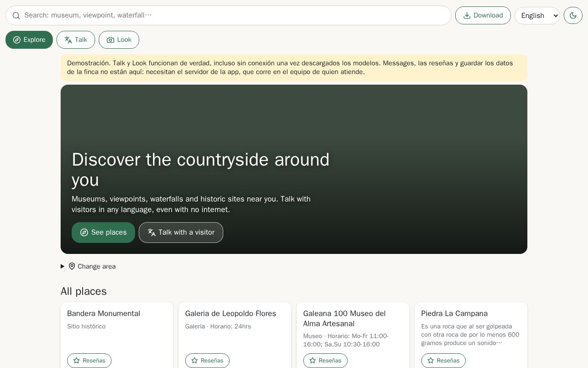Click Piedra La Campana description text
This screenshot has width=588, height=368.
[470, 335]
